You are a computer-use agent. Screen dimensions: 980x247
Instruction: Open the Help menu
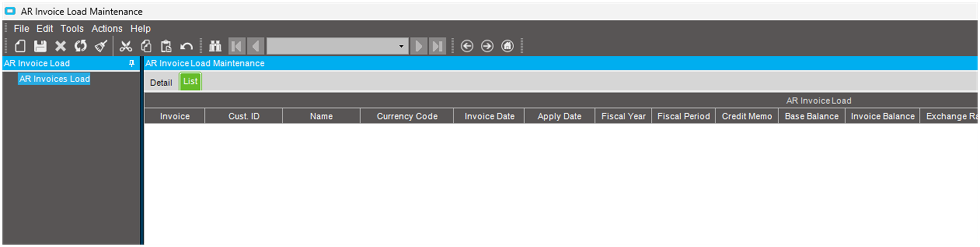click(140, 28)
